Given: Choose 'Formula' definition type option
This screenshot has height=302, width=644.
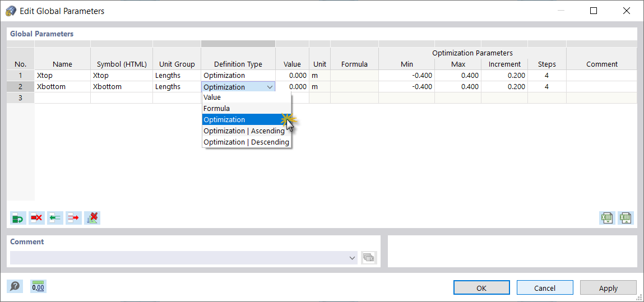Looking at the screenshot, I should (217, 109).
